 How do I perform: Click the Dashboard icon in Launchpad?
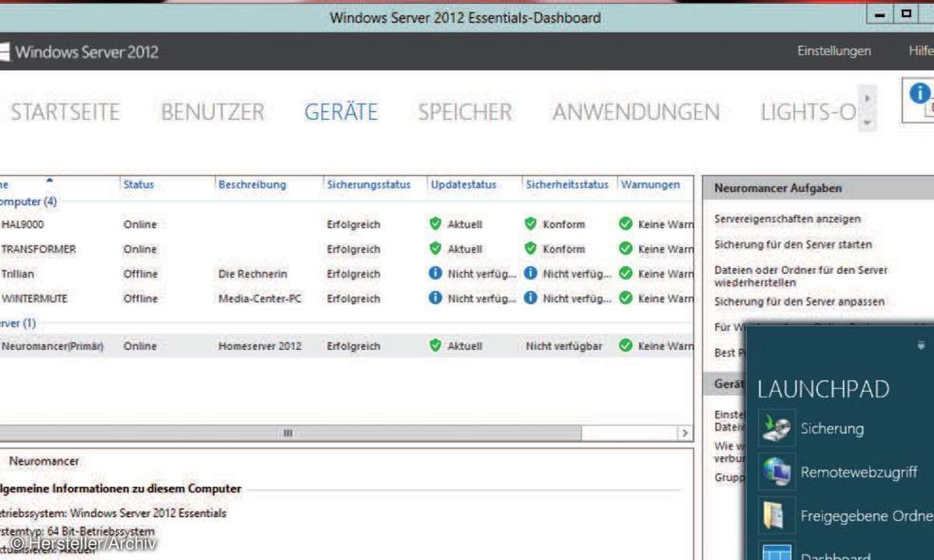coord(777,552)
